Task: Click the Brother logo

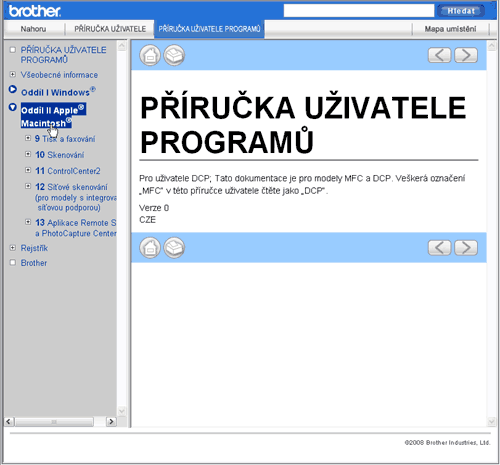Action: [35, 11]
